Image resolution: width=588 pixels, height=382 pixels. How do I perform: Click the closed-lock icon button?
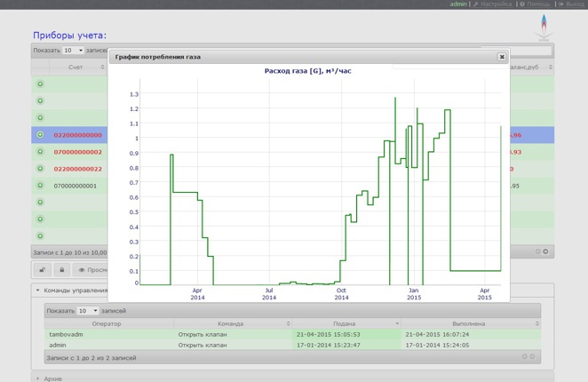tap(61, 270)
